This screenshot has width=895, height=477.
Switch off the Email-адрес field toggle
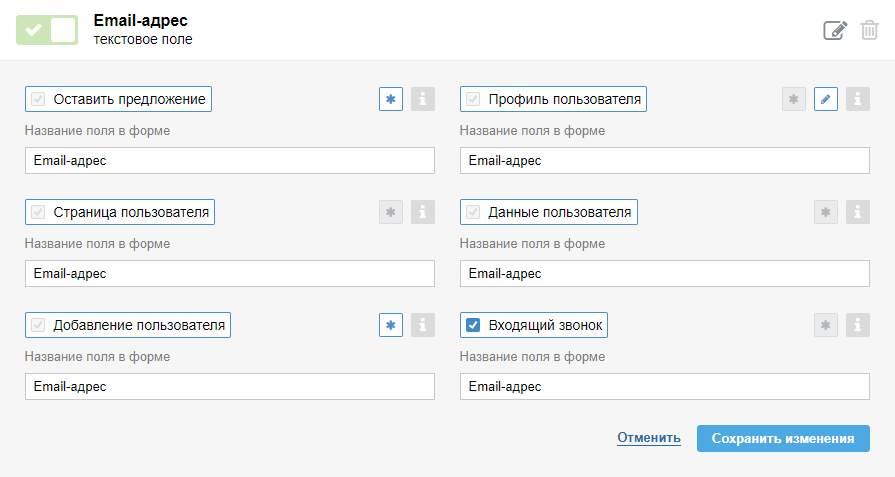coord(46,30)
